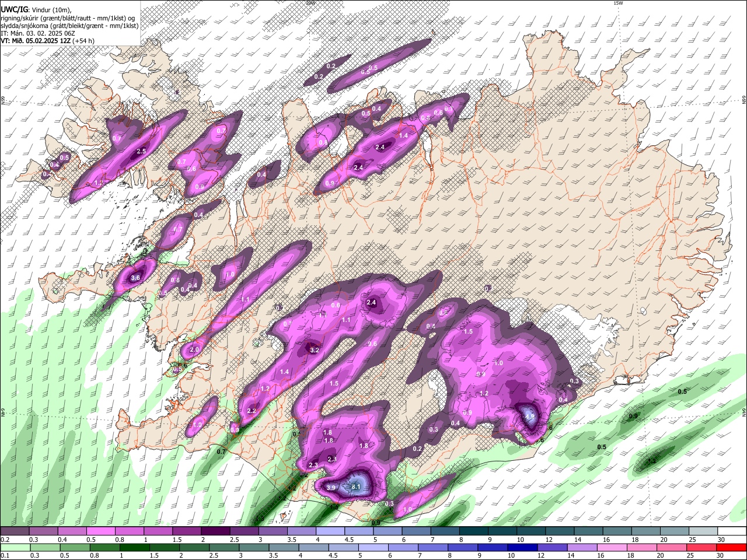Pick the purple scale swatch between 0.5 and 0.8
The image size is (747, 560).
coord(100,531)
